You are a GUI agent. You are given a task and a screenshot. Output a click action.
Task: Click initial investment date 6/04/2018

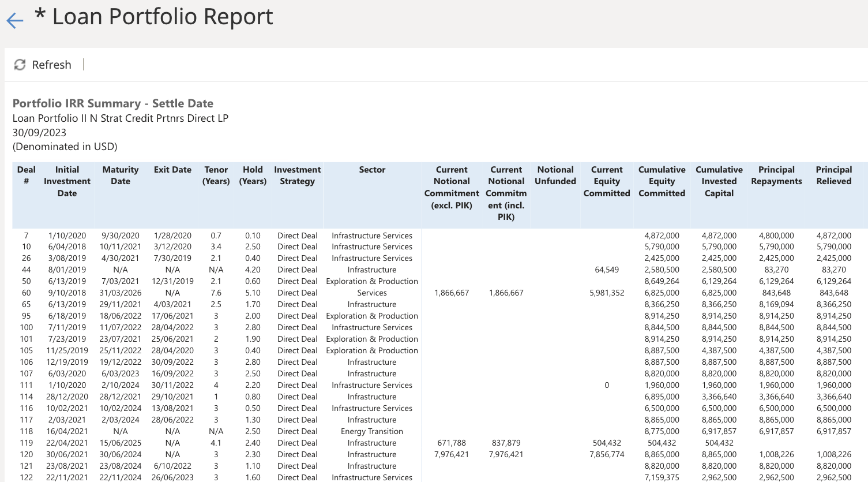click(x=67, y=246)
